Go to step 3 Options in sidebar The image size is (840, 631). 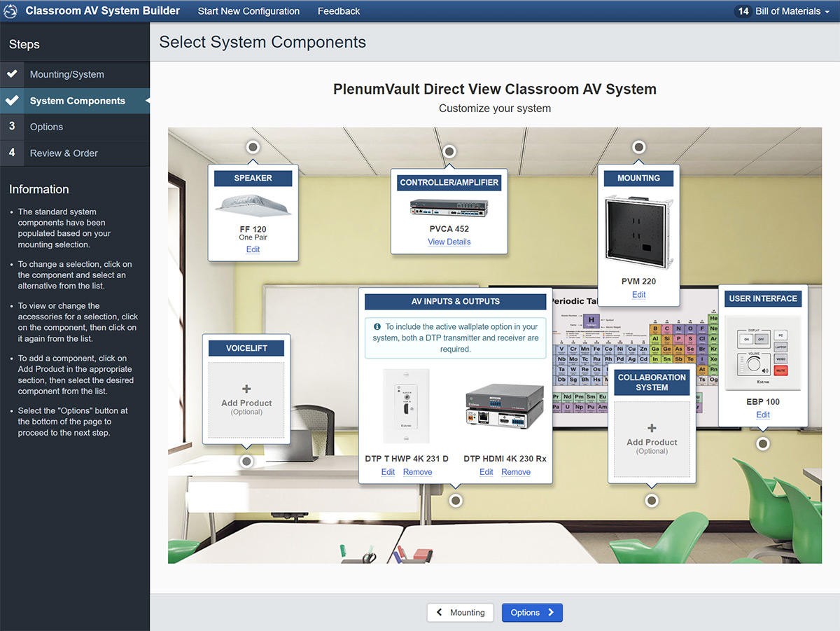(x=75, y=127)
